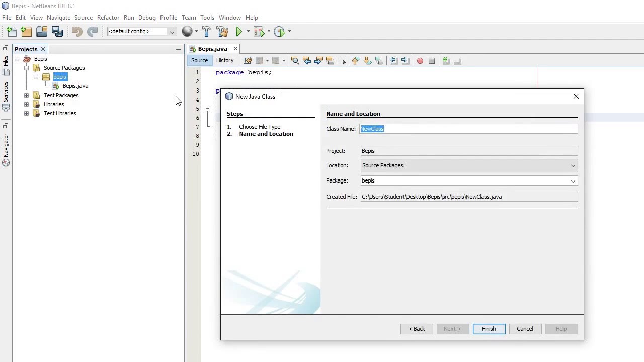The image size is (644, 362).
Task: Open the Navigate menu
Action: pos(58,17)
